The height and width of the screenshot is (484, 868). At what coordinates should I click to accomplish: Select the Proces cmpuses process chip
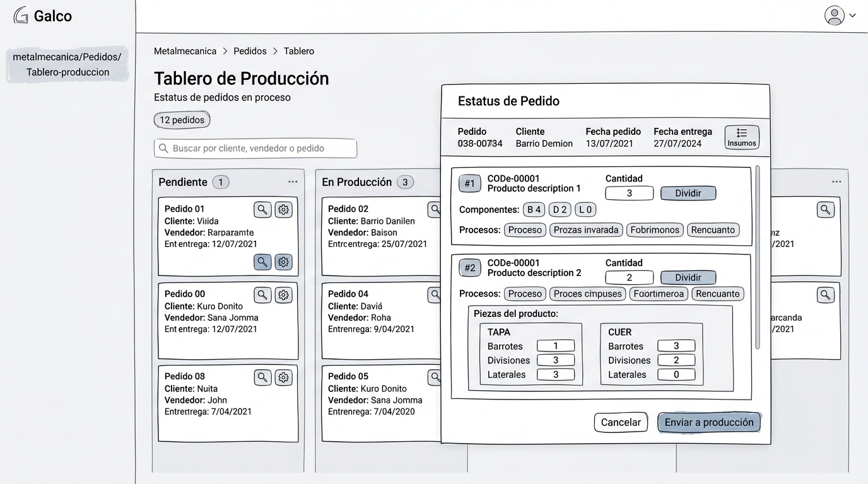pos(587,294)
